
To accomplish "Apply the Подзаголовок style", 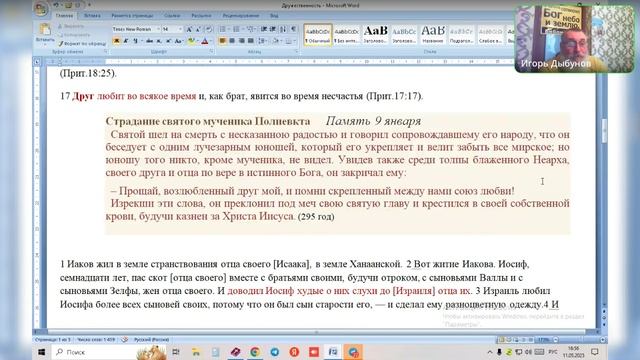I will pos(461,35).
